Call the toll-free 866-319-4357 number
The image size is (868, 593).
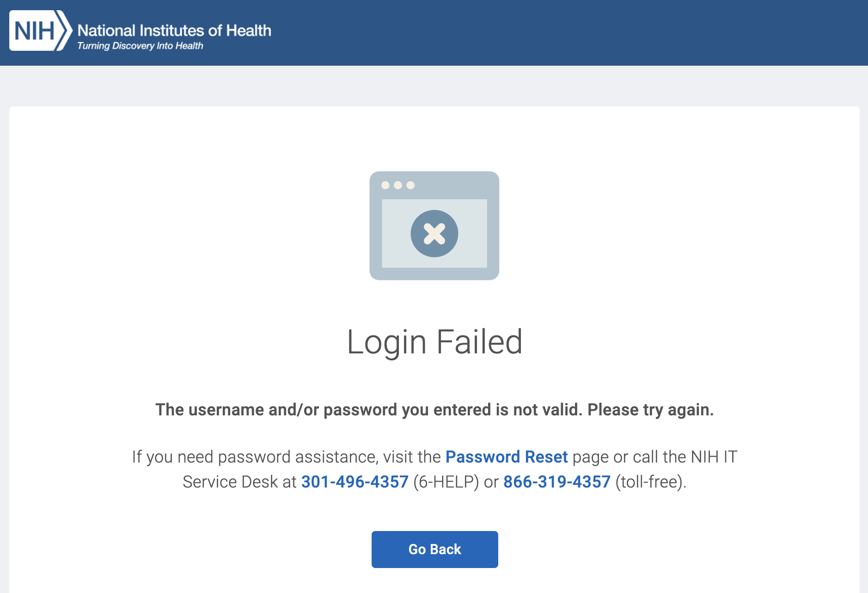pos(557,482)
